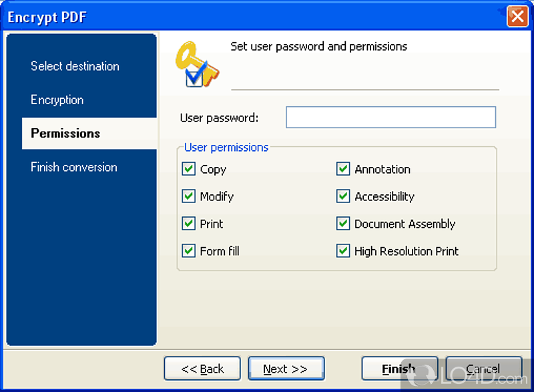Uncheck the Annotation permission checkbox

point(343,169)
